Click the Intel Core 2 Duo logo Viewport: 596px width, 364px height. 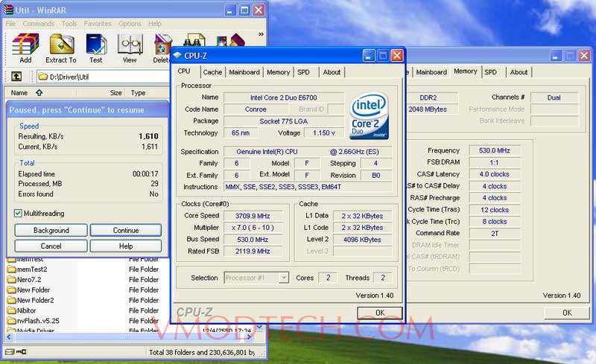(x=369, y=115)
